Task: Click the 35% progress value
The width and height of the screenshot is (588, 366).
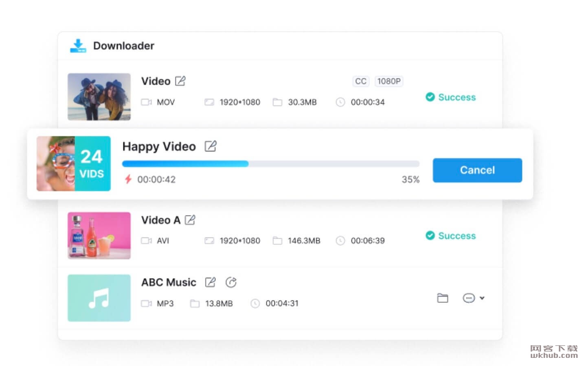Action: click(410, 179)
